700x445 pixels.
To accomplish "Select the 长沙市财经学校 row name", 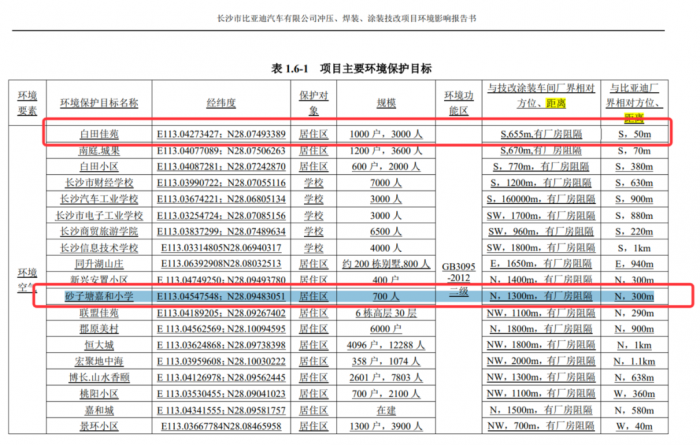I will tap(99, 183).
